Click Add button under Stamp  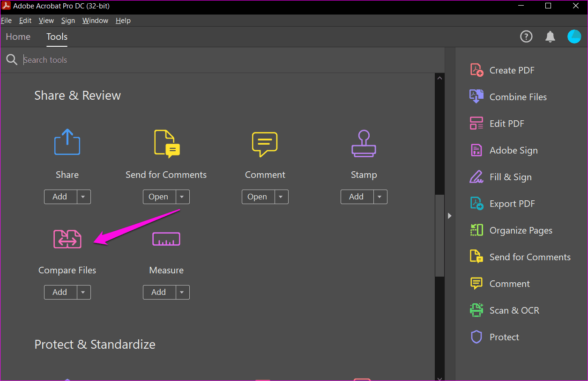356,197
